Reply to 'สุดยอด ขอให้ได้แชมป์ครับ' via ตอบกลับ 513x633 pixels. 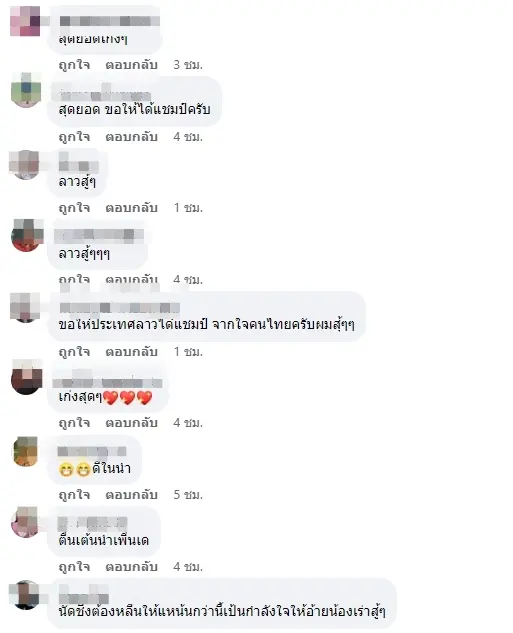pos(132,136)
